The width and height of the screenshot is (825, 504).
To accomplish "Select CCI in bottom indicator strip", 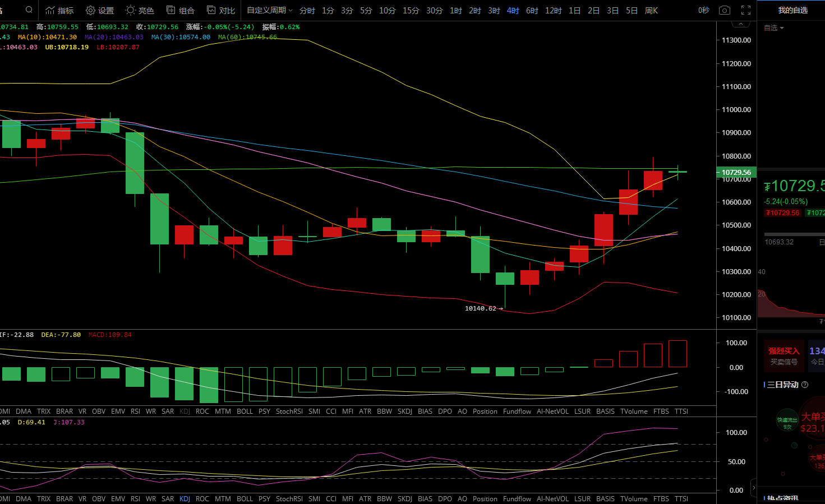I will [331, 498].
